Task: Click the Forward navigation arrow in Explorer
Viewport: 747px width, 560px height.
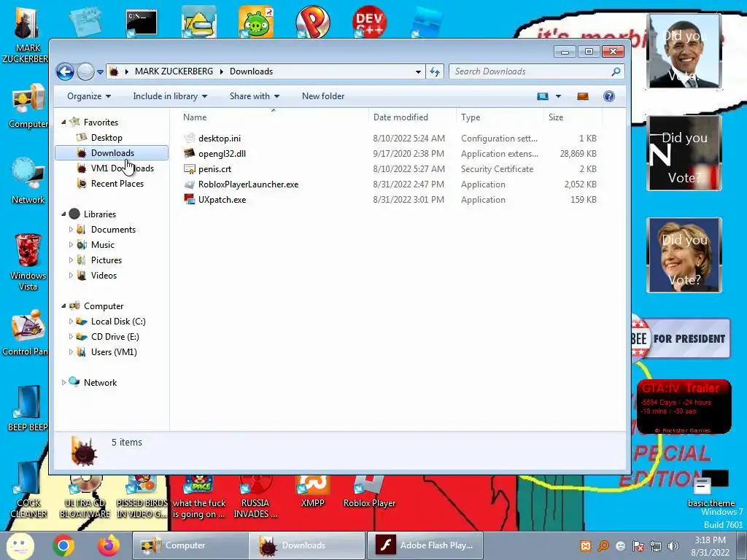Action: [x=86, y=72]
